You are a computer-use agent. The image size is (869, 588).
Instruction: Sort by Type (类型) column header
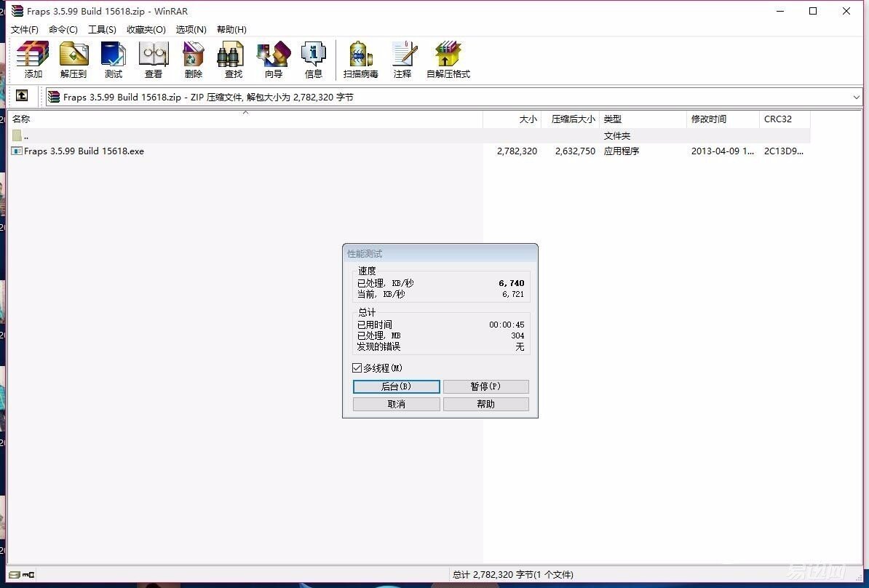pyautogui.click(x=643, y=119)
